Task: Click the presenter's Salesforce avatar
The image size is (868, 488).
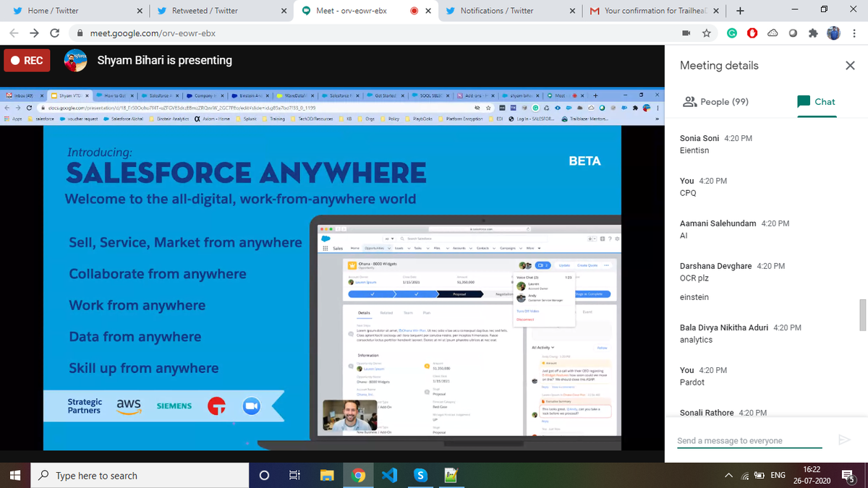Action: (75, 60)
